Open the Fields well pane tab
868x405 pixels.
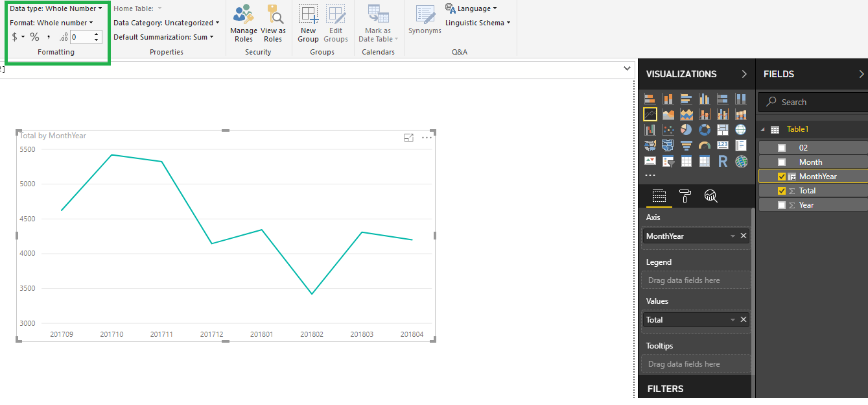(x=659, y=196)
